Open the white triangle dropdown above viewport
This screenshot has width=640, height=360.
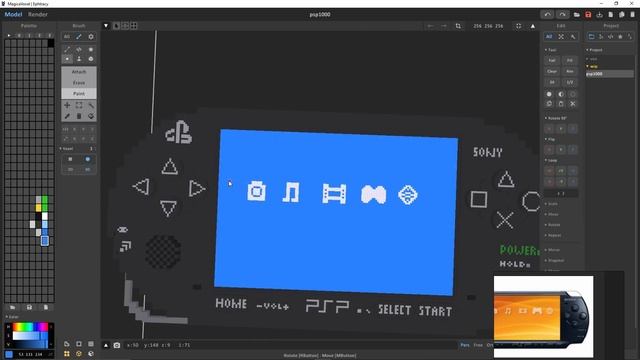click(x=106, y=26)
